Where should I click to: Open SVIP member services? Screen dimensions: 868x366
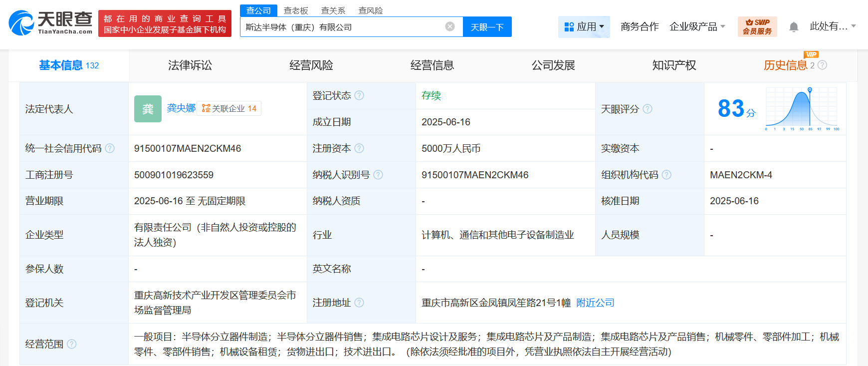(x=757, y=27)
